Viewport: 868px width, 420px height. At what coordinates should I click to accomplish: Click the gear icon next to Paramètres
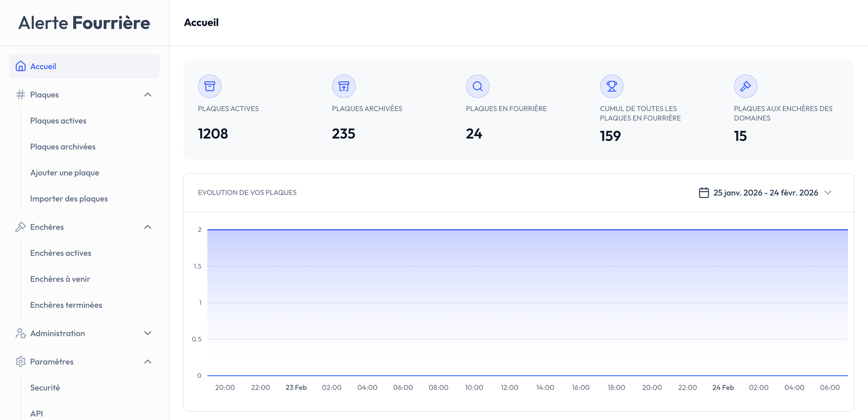pos(21,361)
